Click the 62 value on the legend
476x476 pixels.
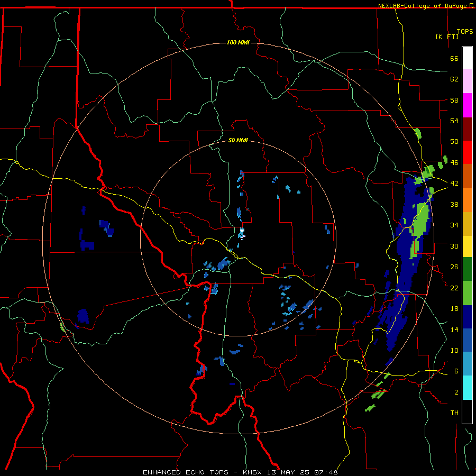(x=454, y=79)
